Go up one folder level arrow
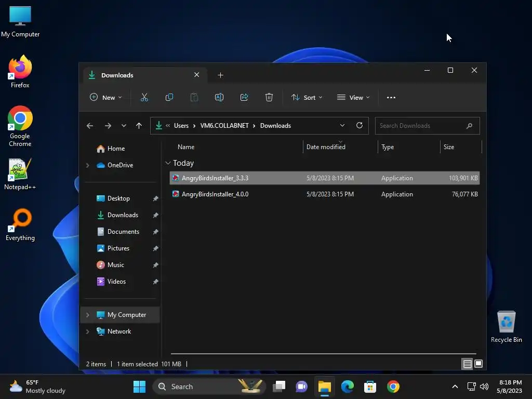Viewport: 532px width, 399px height. tap(139, 126)
